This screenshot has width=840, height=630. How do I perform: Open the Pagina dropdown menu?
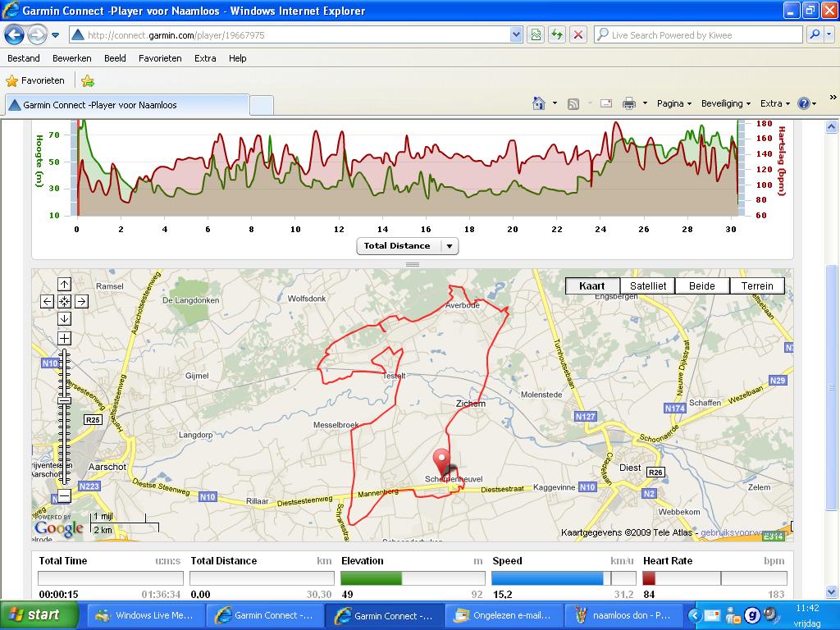[x=674, y=103]
